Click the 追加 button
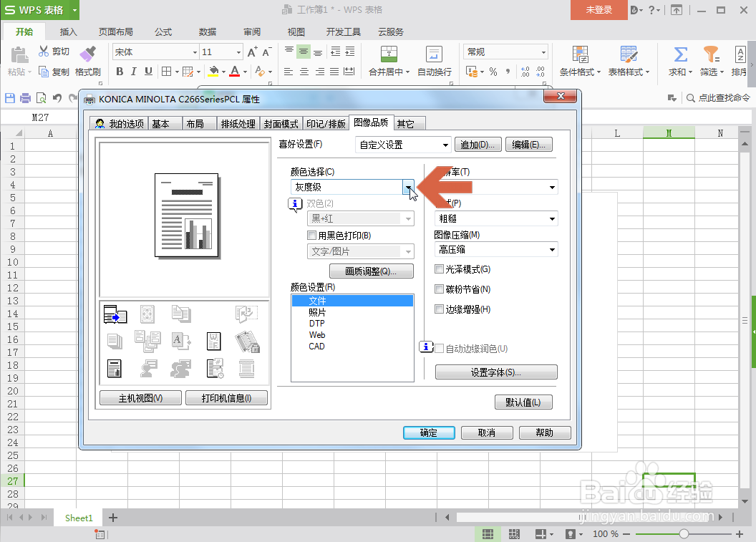This screenshot has height=542, width=756. (x=478, y=145)
